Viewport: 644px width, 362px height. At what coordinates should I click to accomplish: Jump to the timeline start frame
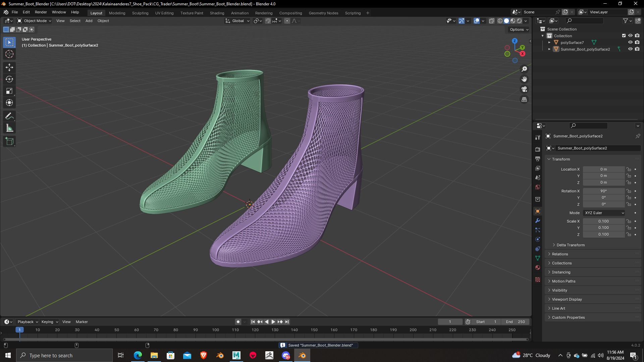tap(253, 322)
